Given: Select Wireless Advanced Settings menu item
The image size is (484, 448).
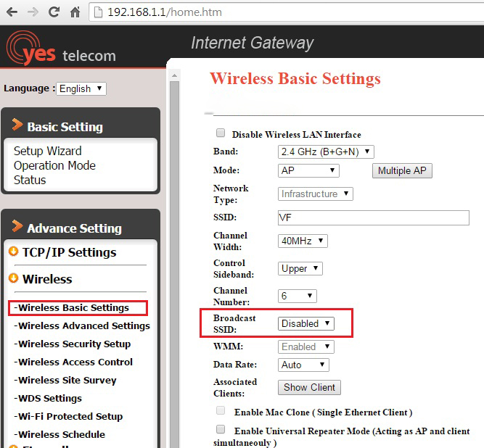Looking at the screenshot, I should [x=83, y=325].
